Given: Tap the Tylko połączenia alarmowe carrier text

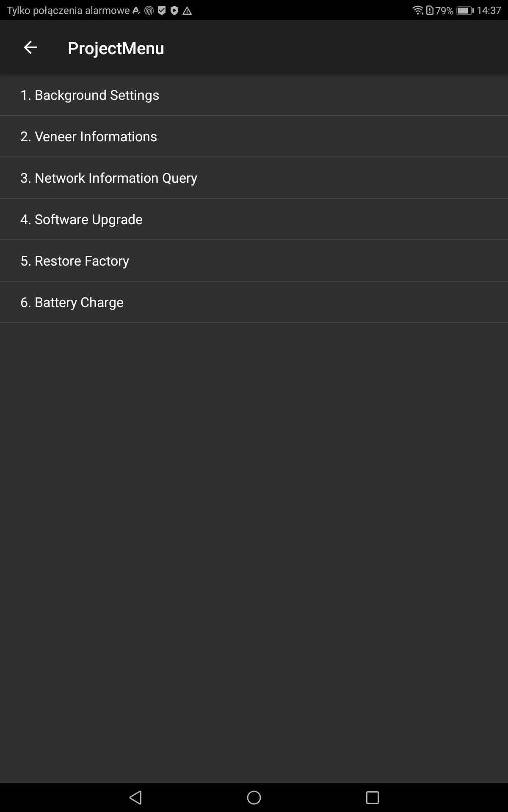Looking at the screenshot, I should click(68, 11).
